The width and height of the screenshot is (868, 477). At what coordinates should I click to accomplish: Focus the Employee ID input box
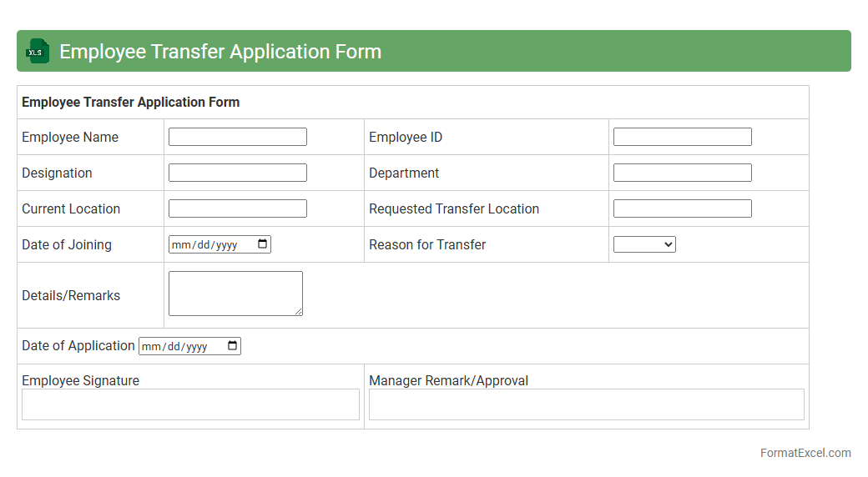tap(682, 137)
